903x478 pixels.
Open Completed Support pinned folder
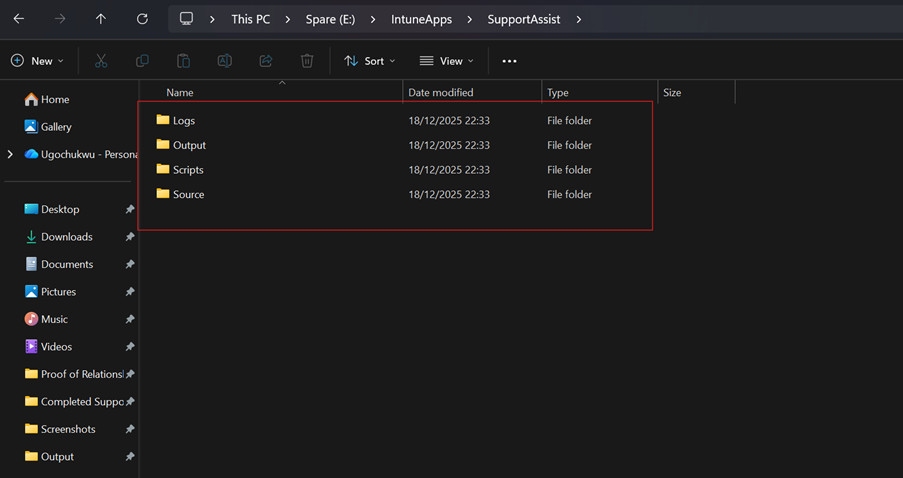[x=74, y=401]
